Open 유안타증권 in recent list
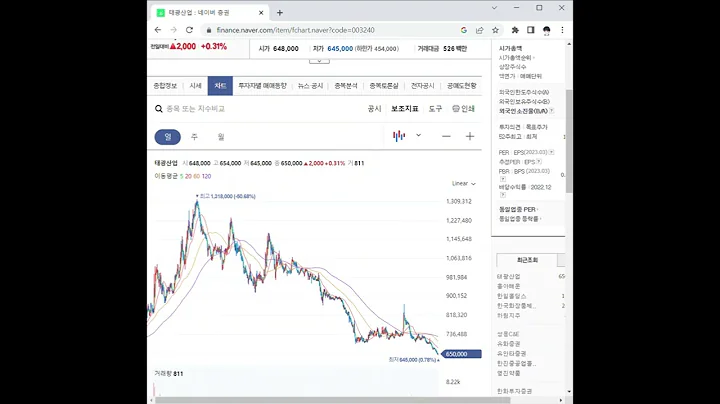The height and width of the screenshot is (404, 720). [512, 354]
